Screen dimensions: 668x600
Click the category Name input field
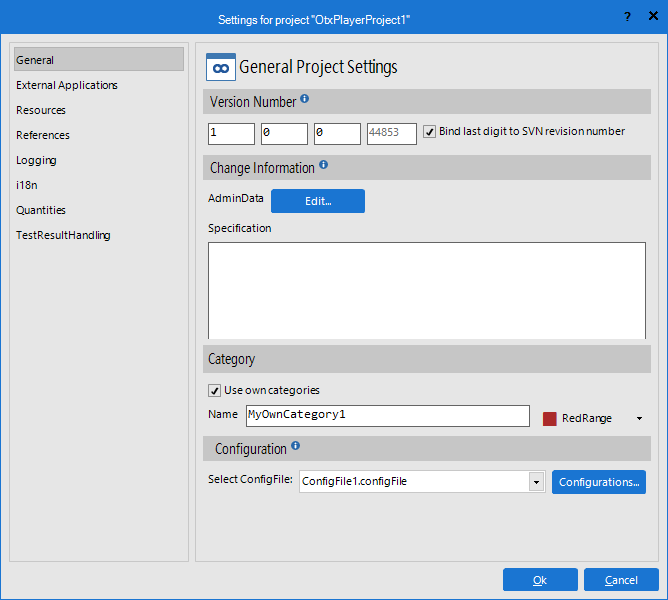pyautogui.click(x=387, y=415)
